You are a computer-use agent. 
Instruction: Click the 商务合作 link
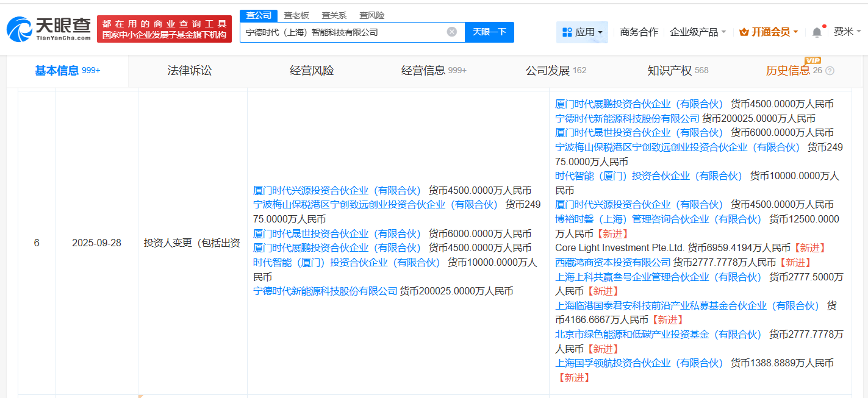pos(638,32)
